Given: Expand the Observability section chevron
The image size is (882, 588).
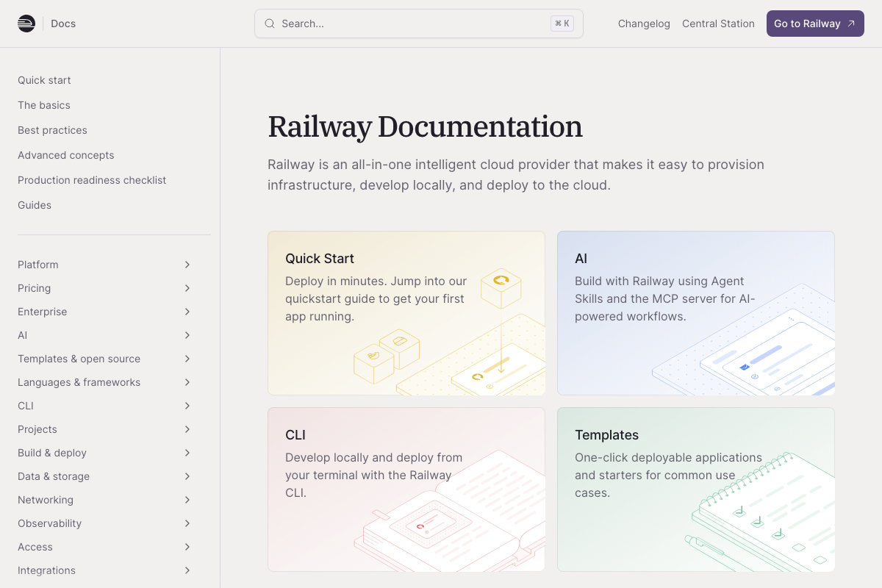Looking at the screenshot, I should pyautogui.click(x=187, y=523).
